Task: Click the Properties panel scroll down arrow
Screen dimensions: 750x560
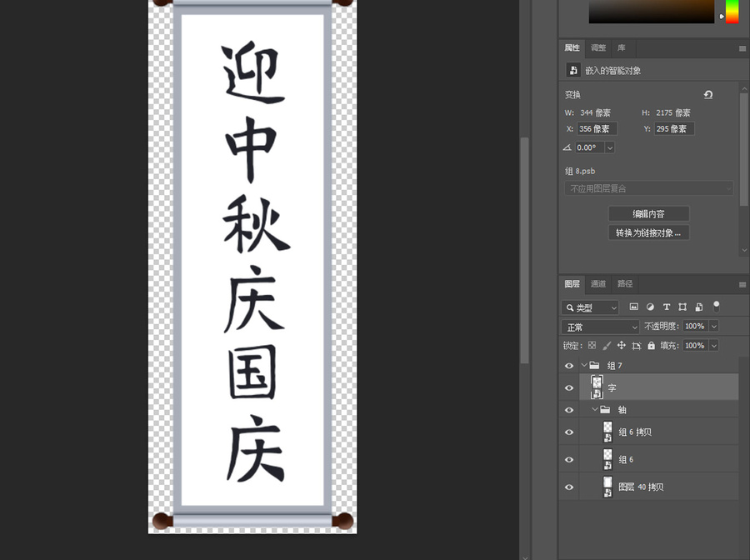Action: coord(744,250)
